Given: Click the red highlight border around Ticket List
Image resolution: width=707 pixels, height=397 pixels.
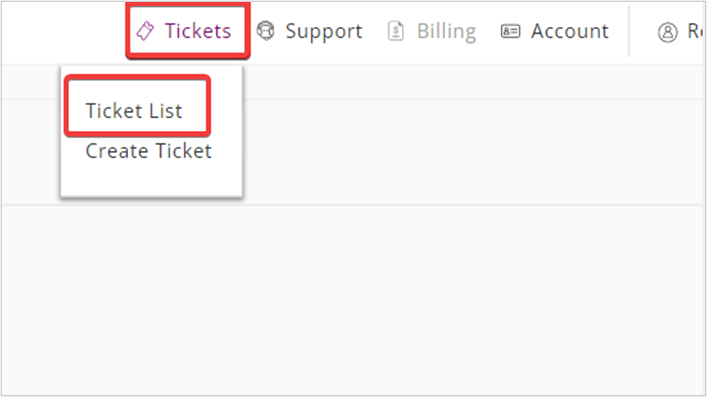Looking at the screenshot, I should pyautogui.click(x=137, y=77).
